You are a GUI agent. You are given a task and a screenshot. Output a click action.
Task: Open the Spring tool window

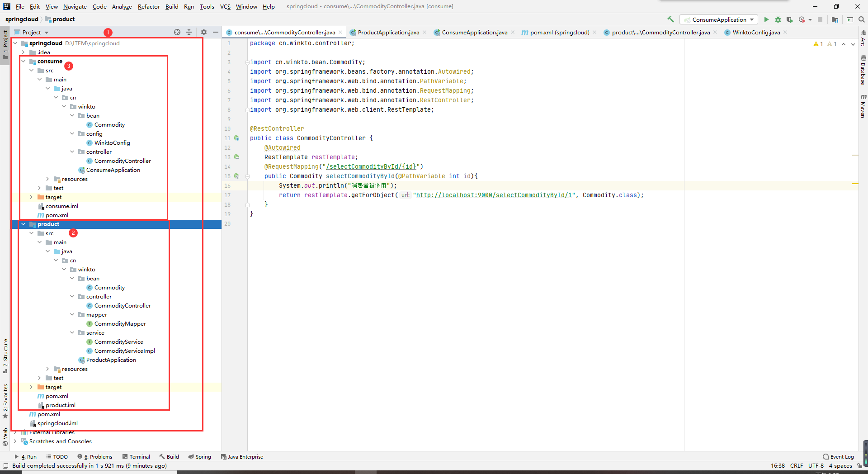coord(200,457)
